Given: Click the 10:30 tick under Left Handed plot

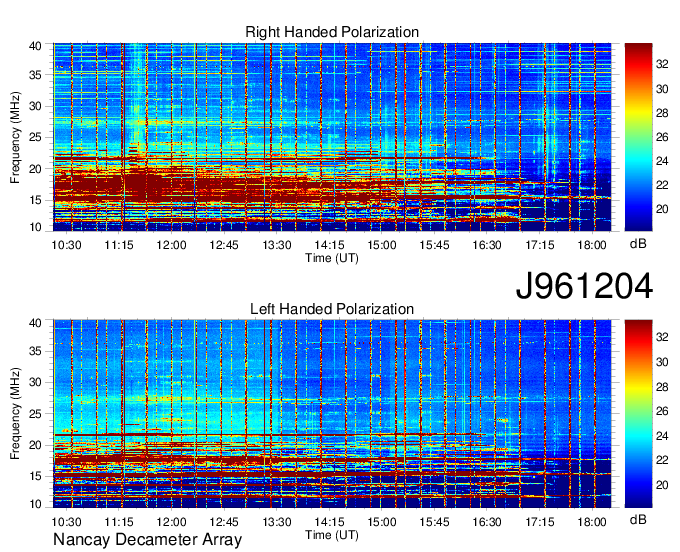Looking at the screenshot, I should coord(66,522).
